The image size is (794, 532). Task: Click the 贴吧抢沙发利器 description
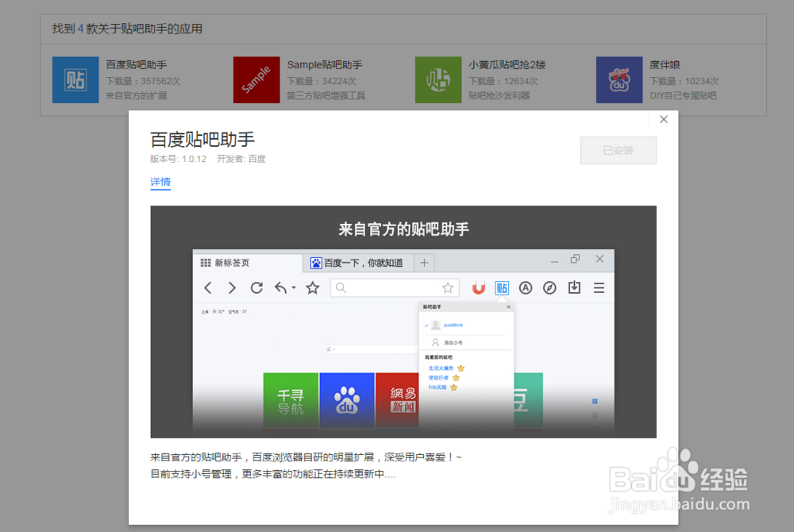[x=499, y=95]
